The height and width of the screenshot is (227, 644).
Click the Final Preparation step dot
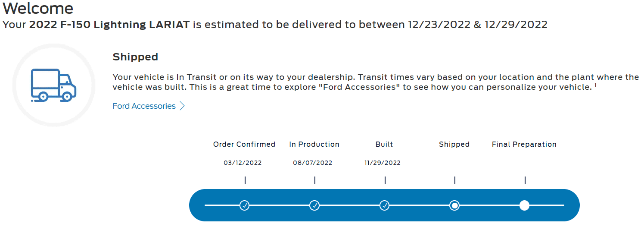coord(524,205)
